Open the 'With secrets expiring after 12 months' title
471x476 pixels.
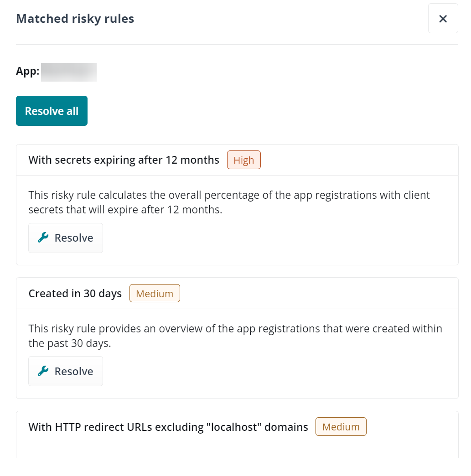124,160
